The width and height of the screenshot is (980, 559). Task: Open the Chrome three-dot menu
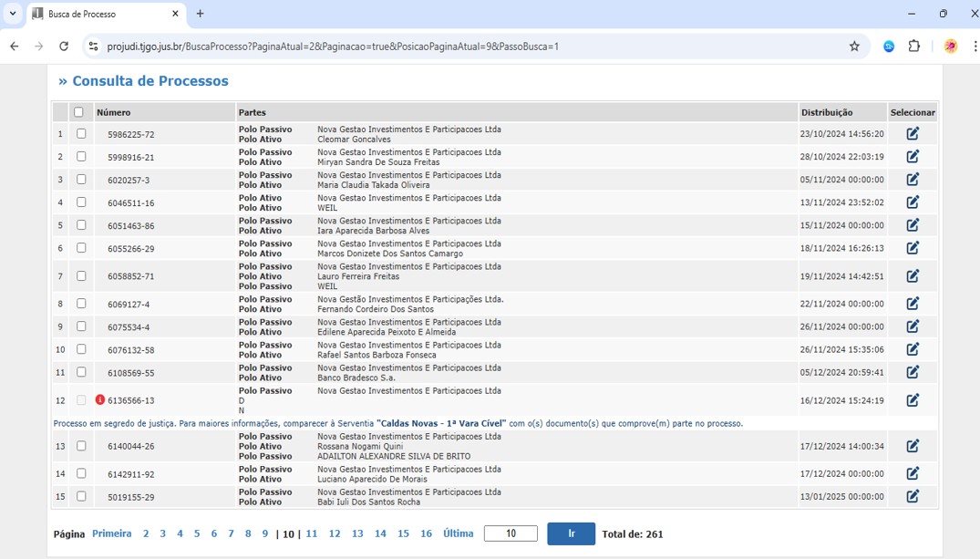(975, 47)
